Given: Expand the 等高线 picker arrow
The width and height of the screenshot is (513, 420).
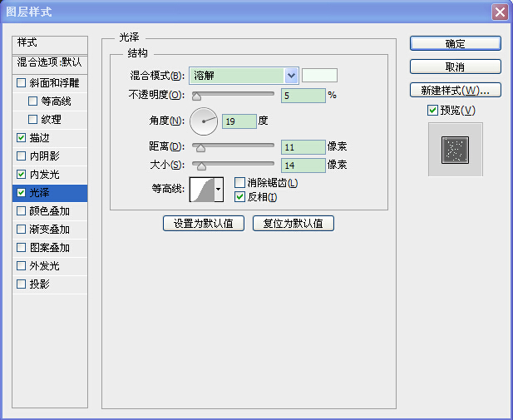Looking at the screenshot, I should pos(219,190).
